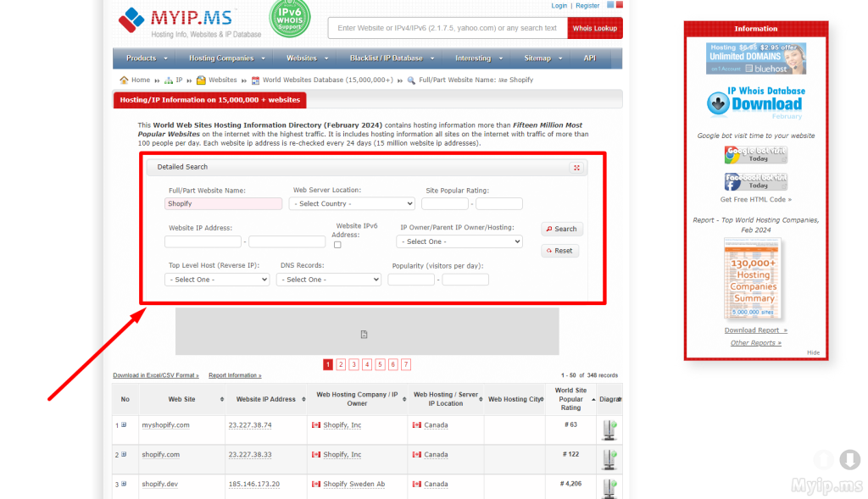Viewport: 868px width, 499px height.
Task: Open diagram icon for myshopify.com row
Action: tap(609, 430)
